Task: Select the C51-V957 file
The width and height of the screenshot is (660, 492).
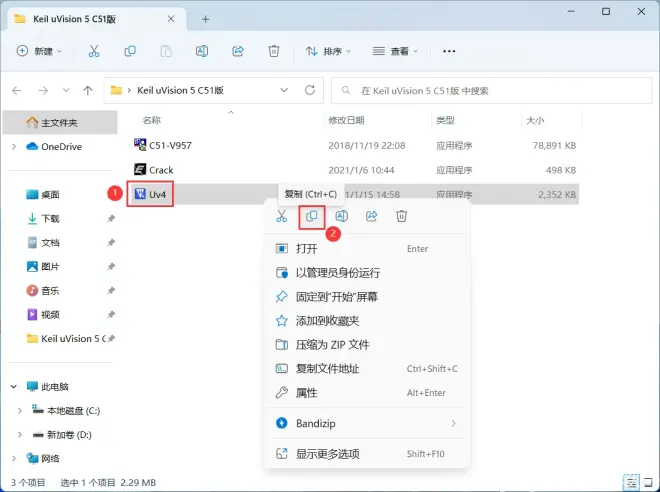Action: [x=354, y=146]
